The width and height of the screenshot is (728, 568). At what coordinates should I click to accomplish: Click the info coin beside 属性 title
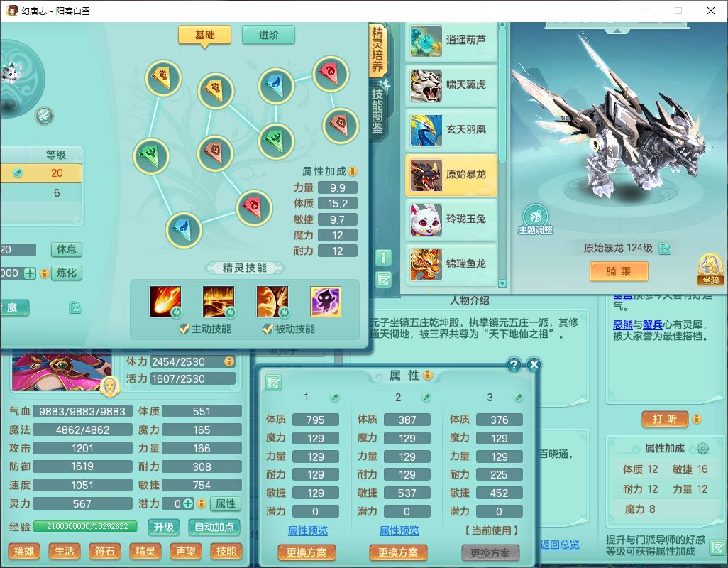(x=428, y=375)
